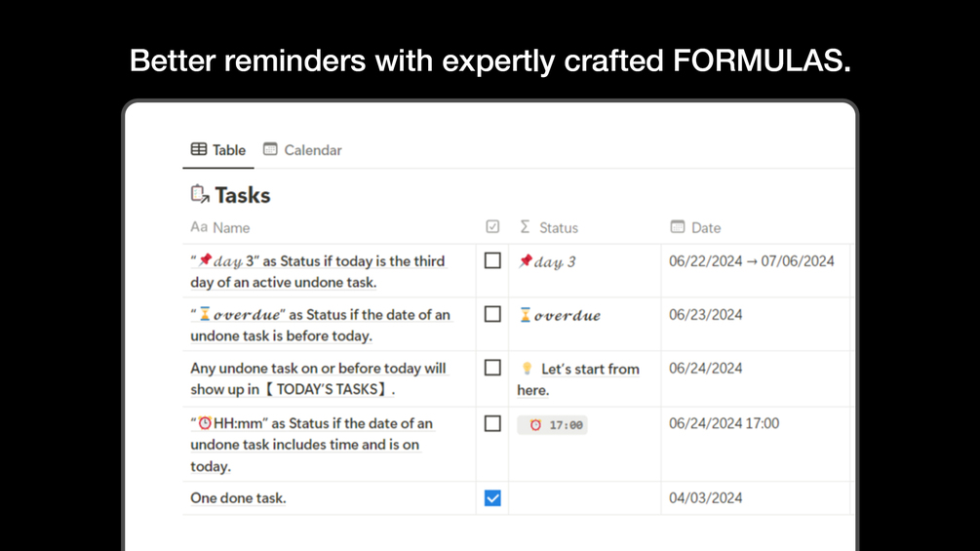Image resolution: width=980 pixels, height=551 pixels.
Task: Click the Aa icon in the Name header
Action: [199, 227]
